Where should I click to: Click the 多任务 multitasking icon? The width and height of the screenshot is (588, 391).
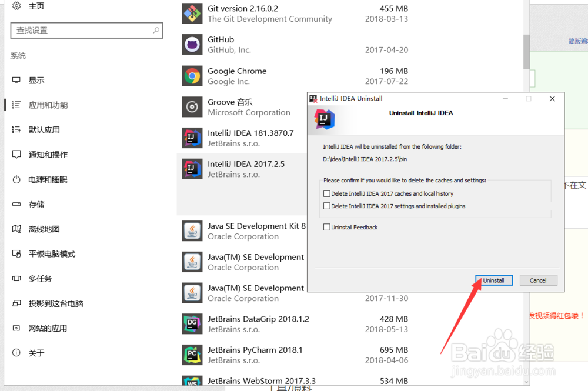16,279
